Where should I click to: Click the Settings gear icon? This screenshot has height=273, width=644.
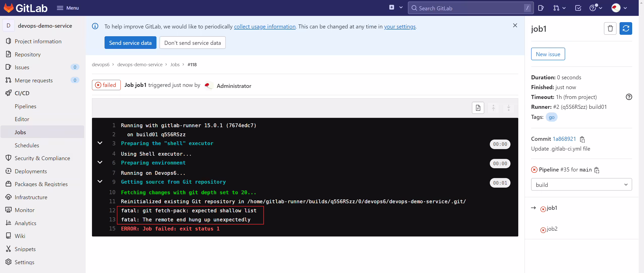pyautogui.click(x=8, y=262)
